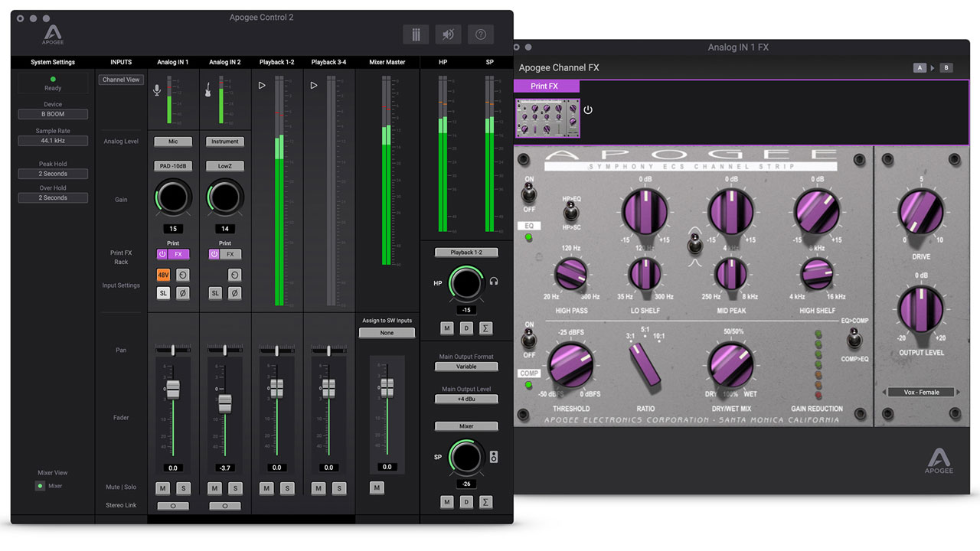Open the Sample Rate 44.1 kHz dropdown
The height and width of the screenshot is (551, 980).
53,141
